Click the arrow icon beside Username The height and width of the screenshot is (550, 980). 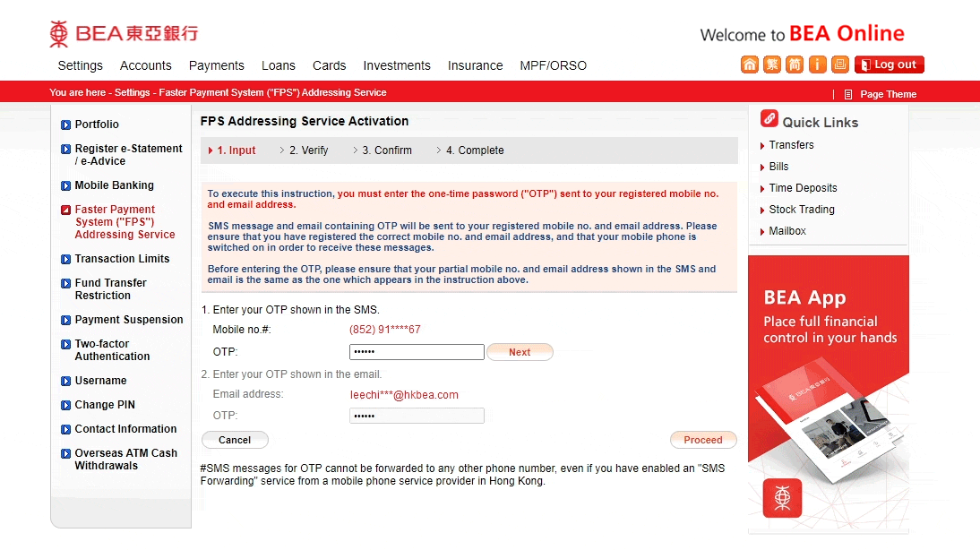pyautogui.click(x=65, y=381)
